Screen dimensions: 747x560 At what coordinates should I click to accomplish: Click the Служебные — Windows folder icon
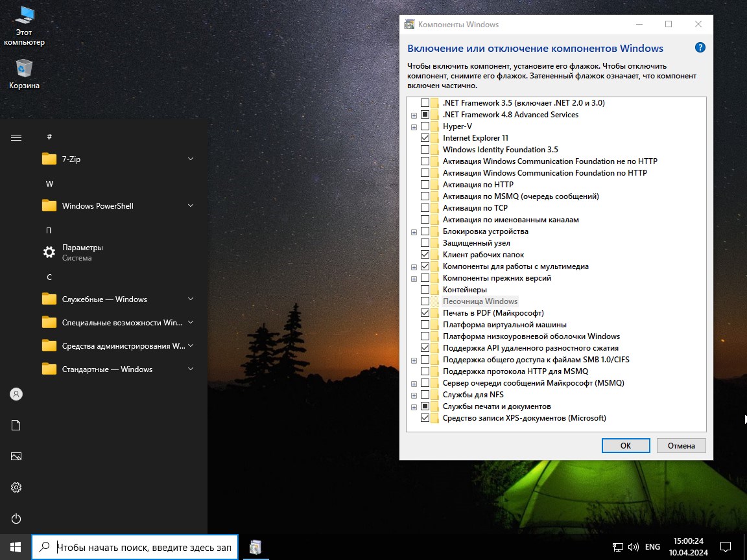[x=49, y=299]
